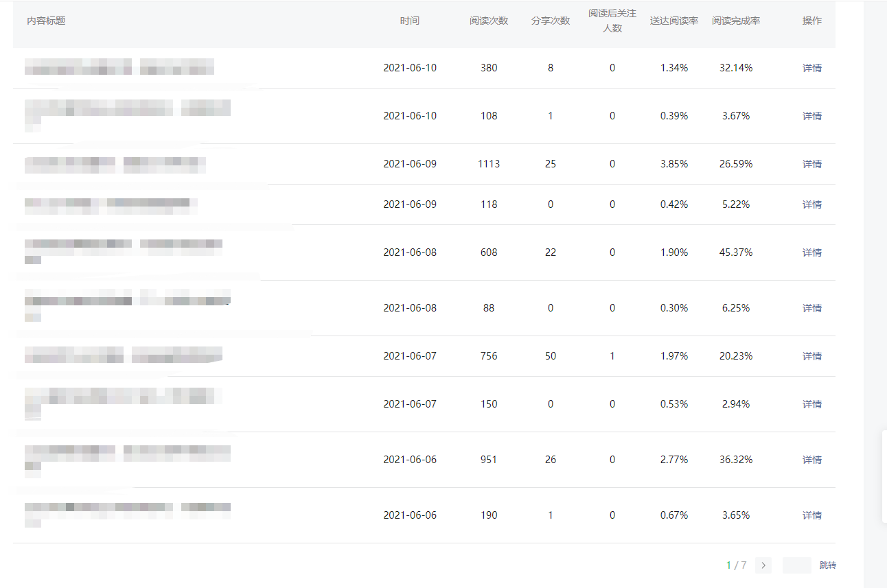Click the 送达阅读率 column header
The image size is (887, 588).
(674, 21)
